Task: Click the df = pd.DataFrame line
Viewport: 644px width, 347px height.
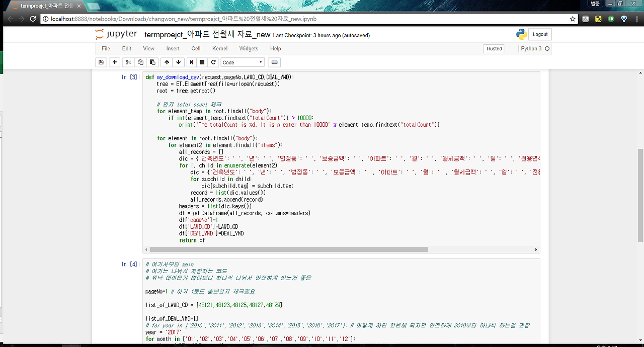Action: coord(245,213)
